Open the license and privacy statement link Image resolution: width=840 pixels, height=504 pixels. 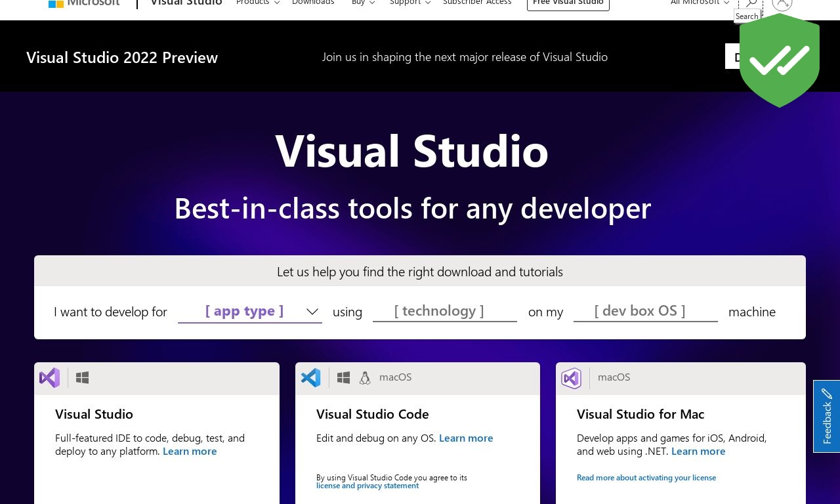click(367, 486)
